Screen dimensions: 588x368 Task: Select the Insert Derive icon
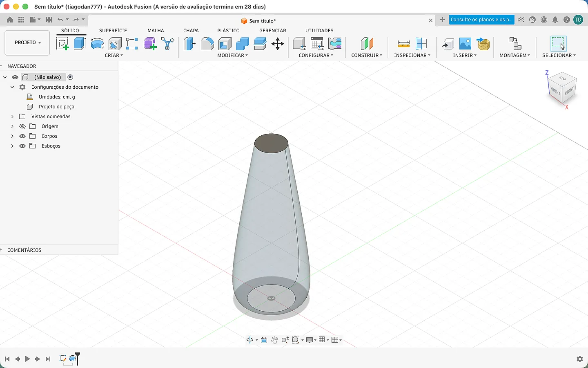coord(448,43)
